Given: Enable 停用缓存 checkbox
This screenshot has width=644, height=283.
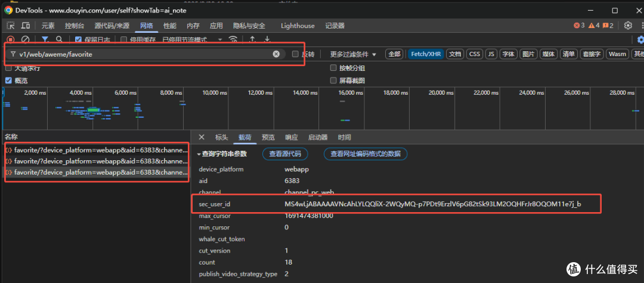Looking at the screenshot, I should [123, 39].
